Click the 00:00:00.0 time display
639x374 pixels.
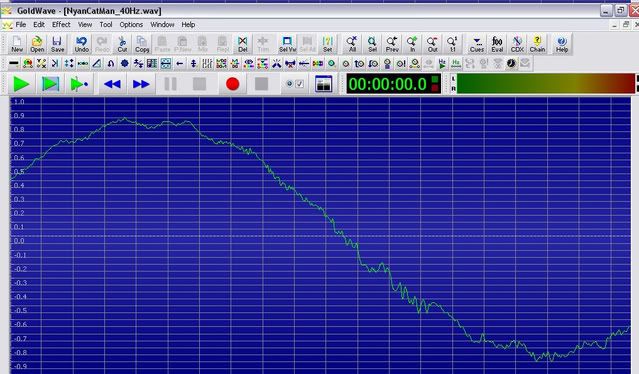pyautogui.click(x=393, y=84)
